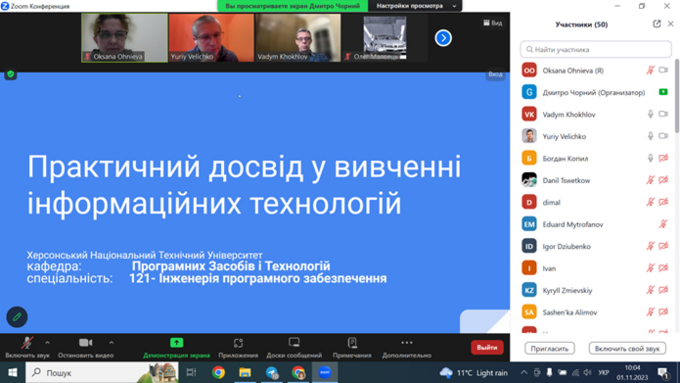The height and width of the screenshot is (383, 680).
Task: Click the green annotation pencil icon
Action: [x=17, y=317]
